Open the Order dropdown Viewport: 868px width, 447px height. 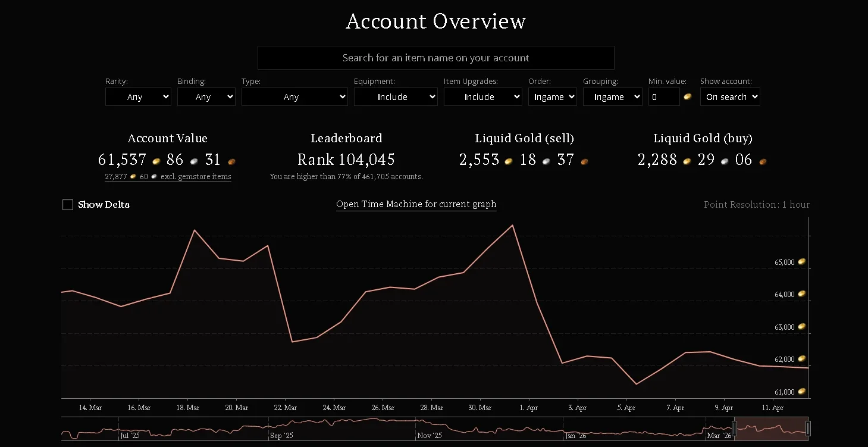click(553, 97)
